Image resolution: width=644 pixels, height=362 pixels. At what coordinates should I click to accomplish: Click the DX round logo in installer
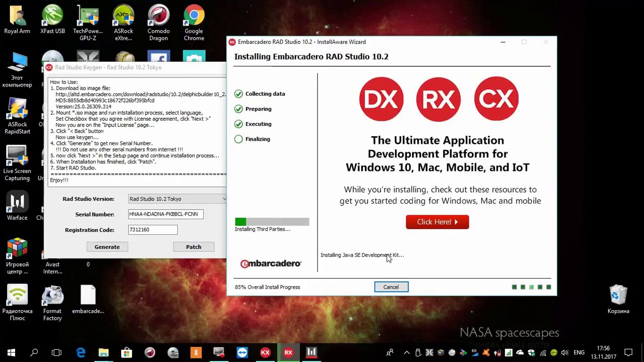coord(381,99)
